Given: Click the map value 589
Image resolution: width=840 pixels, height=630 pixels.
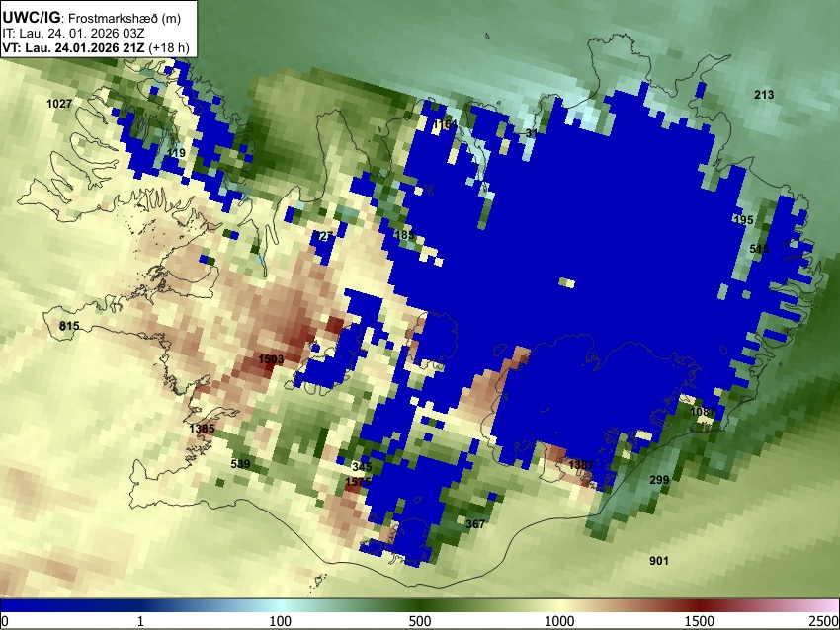Looking at the screenshot, I should pos(240,463).
